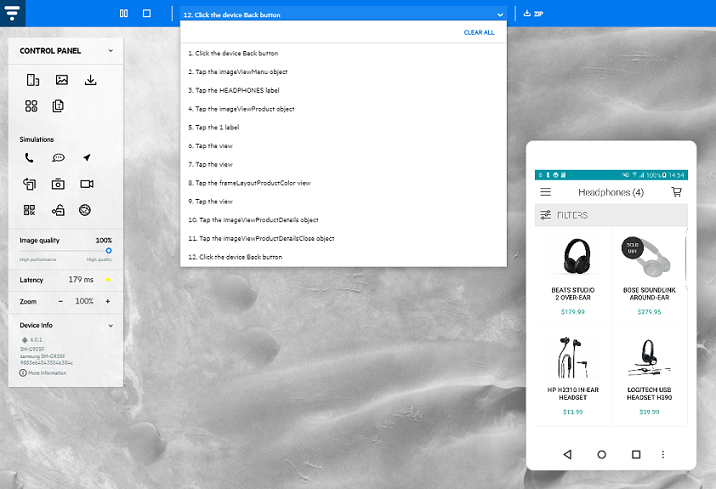716x489 pixels.
Task: Pause the recording in the top bar
Action: tap(124, 14)
